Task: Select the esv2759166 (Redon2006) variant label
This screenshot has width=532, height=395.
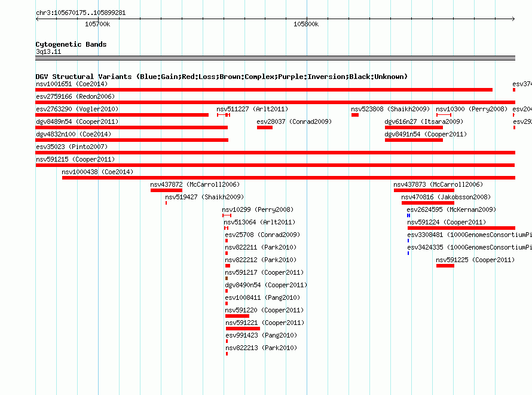Action: tap(75, 96)
